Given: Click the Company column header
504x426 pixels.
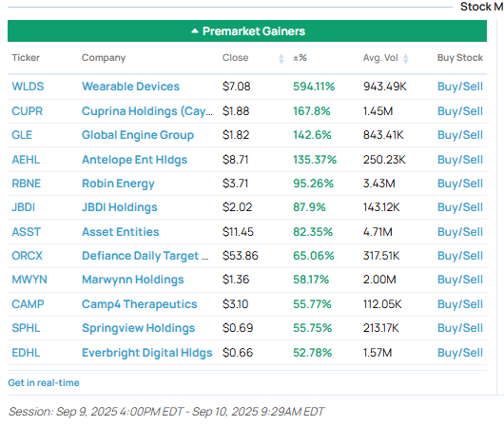Looking at the screenshot, I should tap(104, 58).
